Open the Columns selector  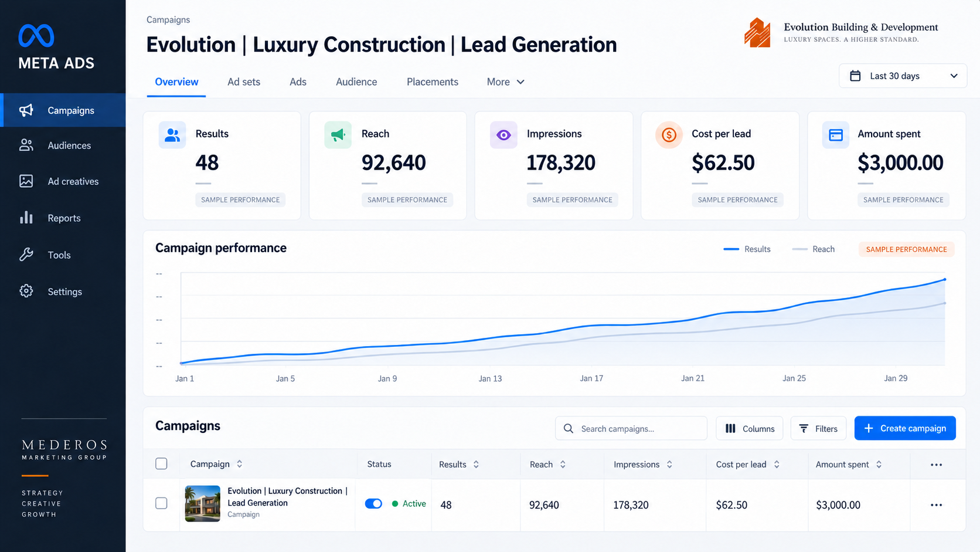pos(750,428)
